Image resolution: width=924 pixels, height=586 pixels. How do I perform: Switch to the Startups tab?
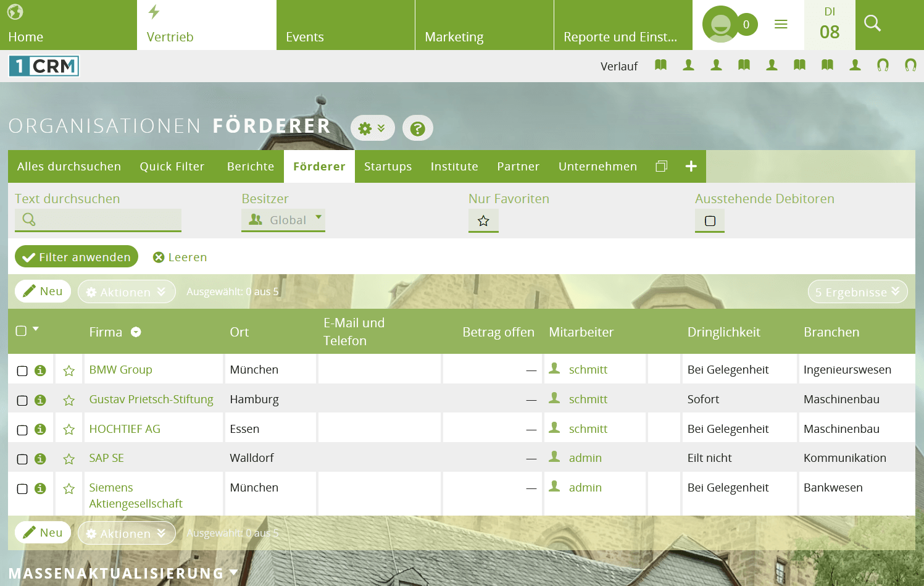click(388, 166)
